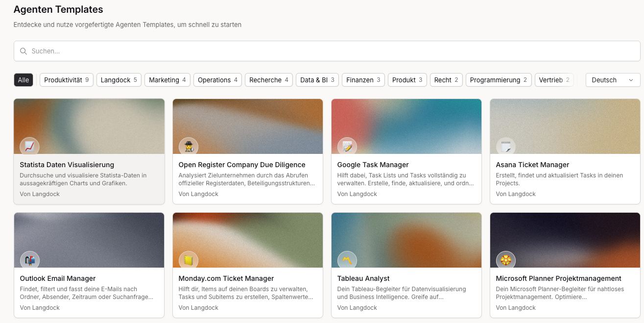This screenshot has height=323, width=644.
Task: Show Finanzen templates
Action: [363, 80]
